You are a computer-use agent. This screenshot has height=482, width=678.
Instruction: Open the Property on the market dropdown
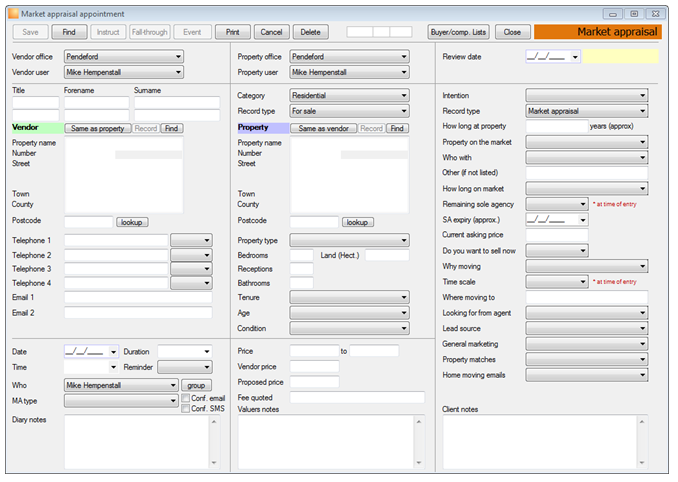point(587,142)
